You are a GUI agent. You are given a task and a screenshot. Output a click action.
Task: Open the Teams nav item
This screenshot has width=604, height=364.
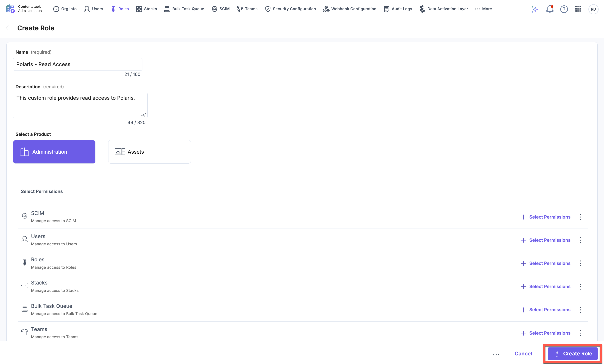click(247, 9)
